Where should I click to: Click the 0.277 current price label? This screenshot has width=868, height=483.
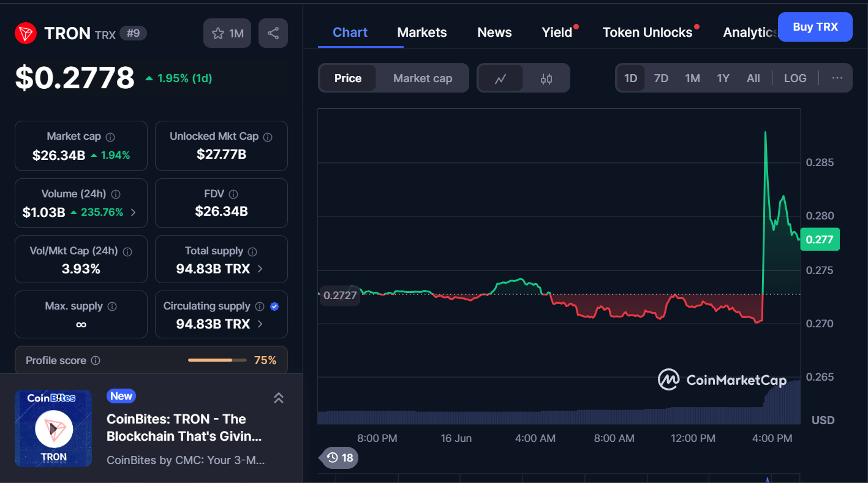pyautogui.click(x=820, y=240)
